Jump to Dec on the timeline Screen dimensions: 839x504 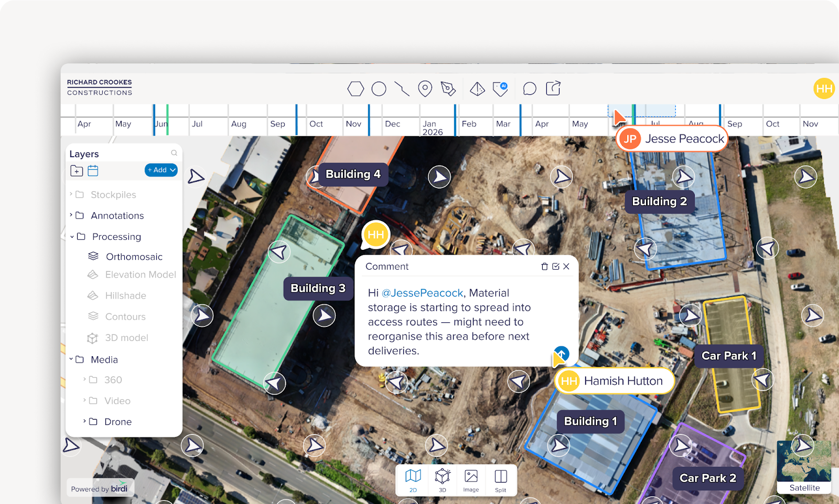(x=392, y=124)
